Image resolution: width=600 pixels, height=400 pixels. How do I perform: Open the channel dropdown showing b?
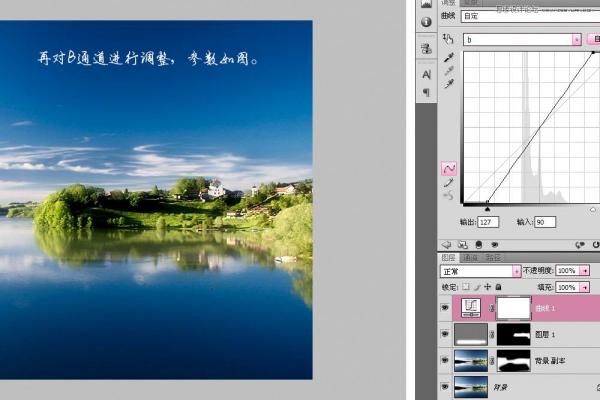[x=522, y=39]
